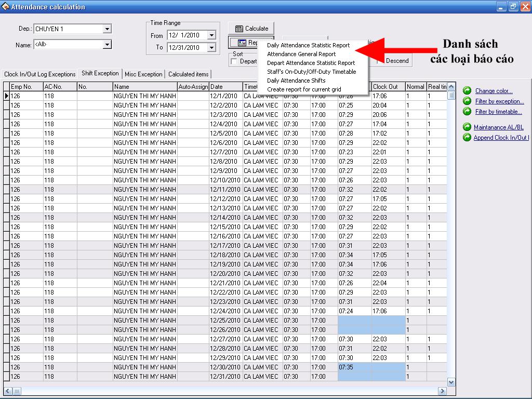The image size is (532, 399).
Task: Click green icon beside Maintanance AL/BL
Action: [467, 127]
